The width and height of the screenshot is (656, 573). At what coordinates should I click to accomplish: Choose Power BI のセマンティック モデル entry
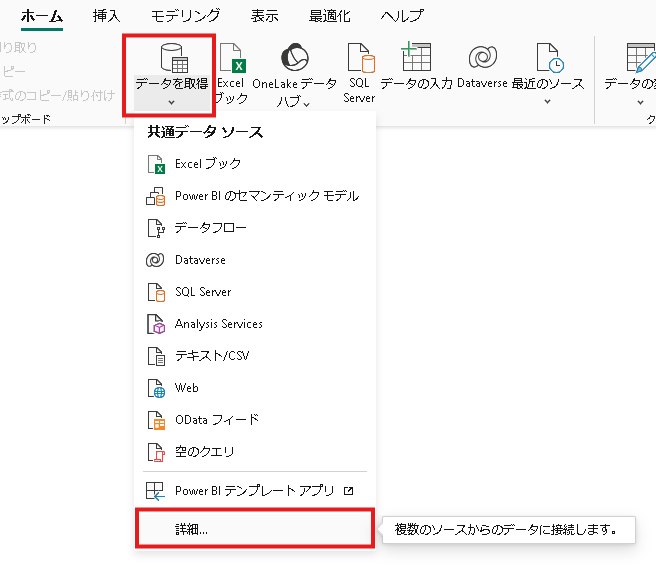[254, 196]
